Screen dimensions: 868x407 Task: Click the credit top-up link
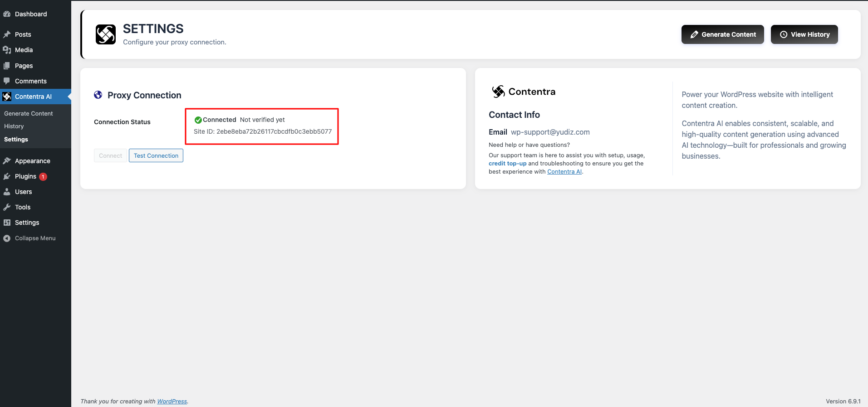point(507,163)
